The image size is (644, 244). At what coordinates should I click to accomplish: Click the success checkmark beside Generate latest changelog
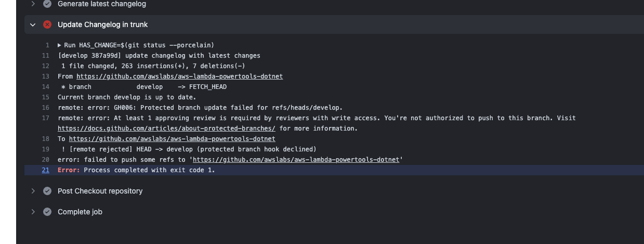pyautogui.click(x=47, y=4)
